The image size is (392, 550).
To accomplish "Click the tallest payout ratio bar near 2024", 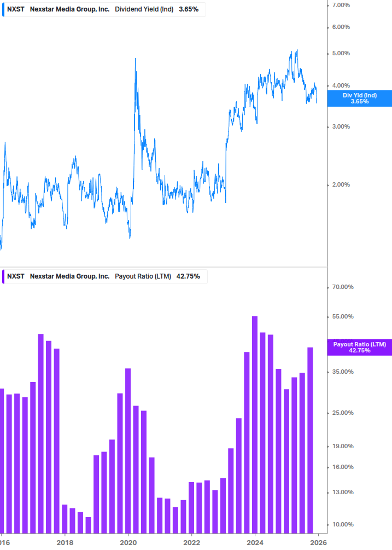I will click(255, 425).
